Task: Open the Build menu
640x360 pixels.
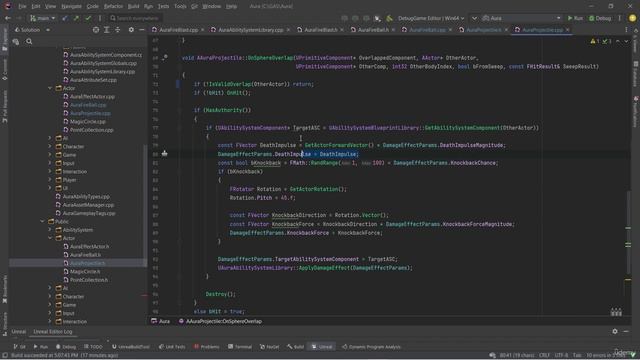Action: point(133,6)
